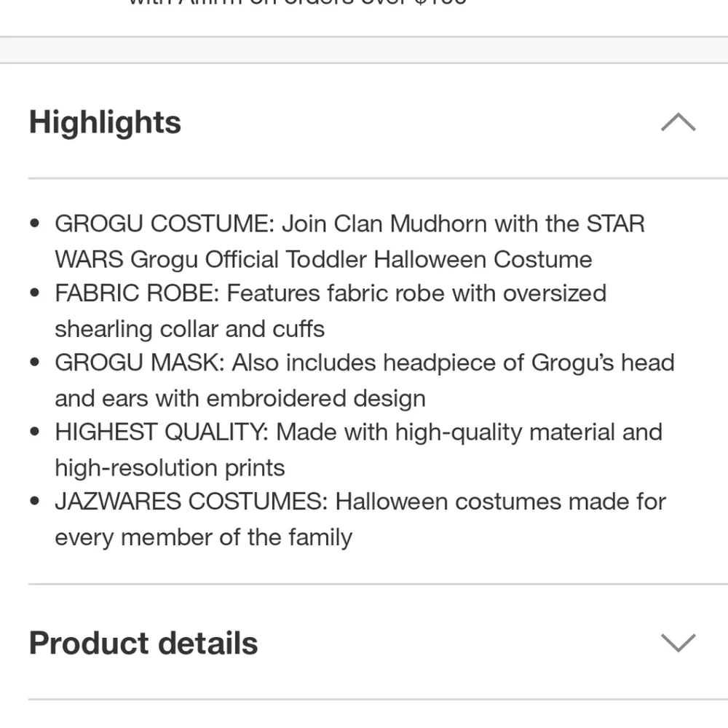
Task: Click the bullet dot beside GROGU COSTUME
Action: click(x=34, y=223)
